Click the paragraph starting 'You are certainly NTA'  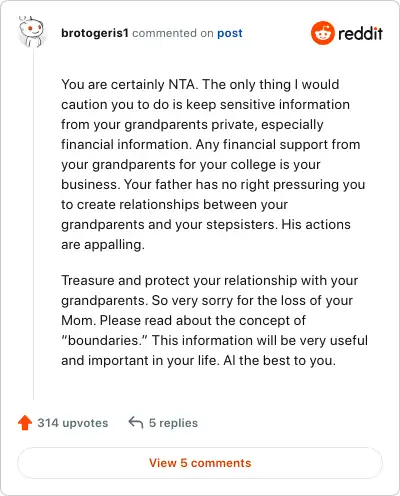pos(213,164)
